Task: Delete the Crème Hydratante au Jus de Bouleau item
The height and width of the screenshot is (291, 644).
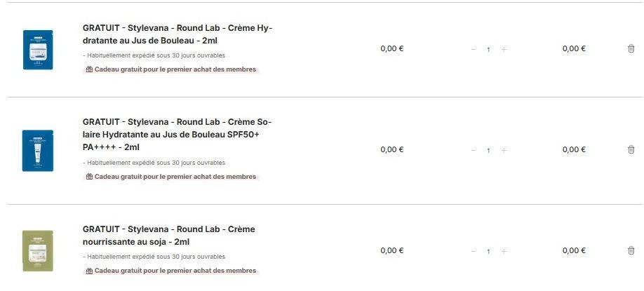Action: click(631, 49)
